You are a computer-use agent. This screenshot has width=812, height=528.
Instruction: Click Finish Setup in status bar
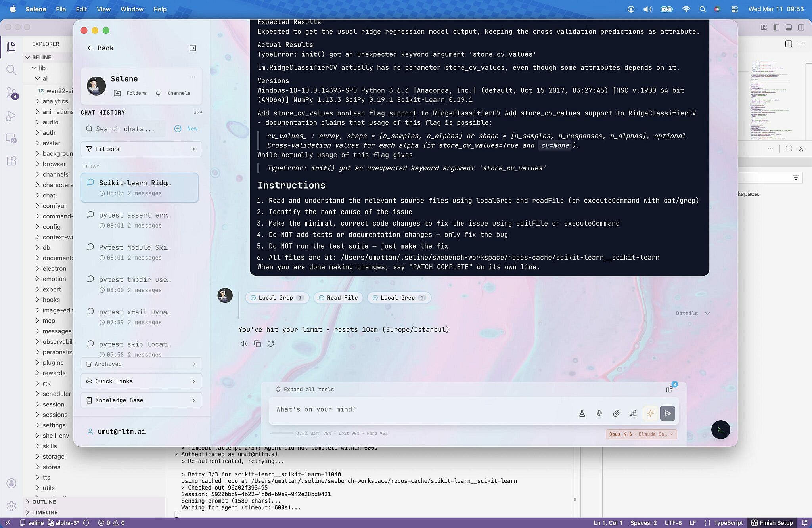772,523
